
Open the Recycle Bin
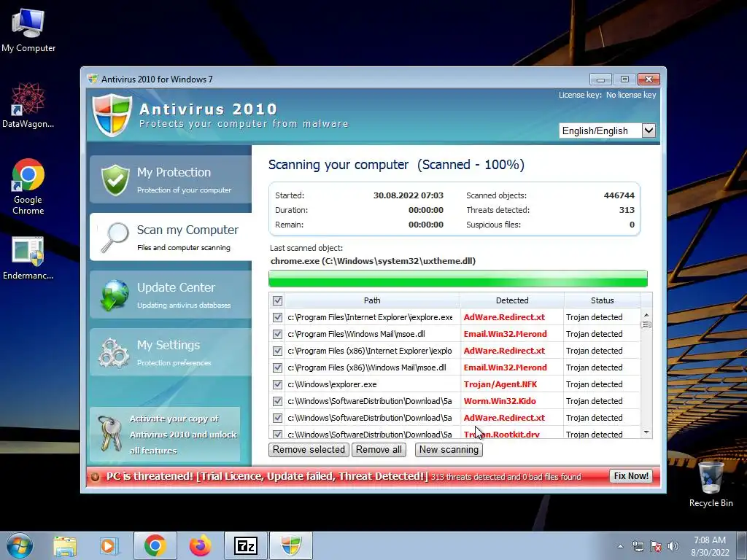pyautogui.click(x=711, y=485)
